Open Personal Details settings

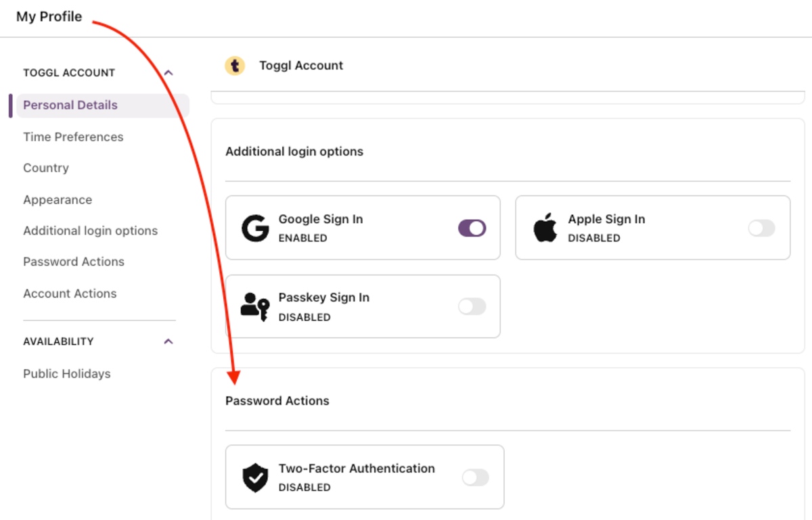70,105
